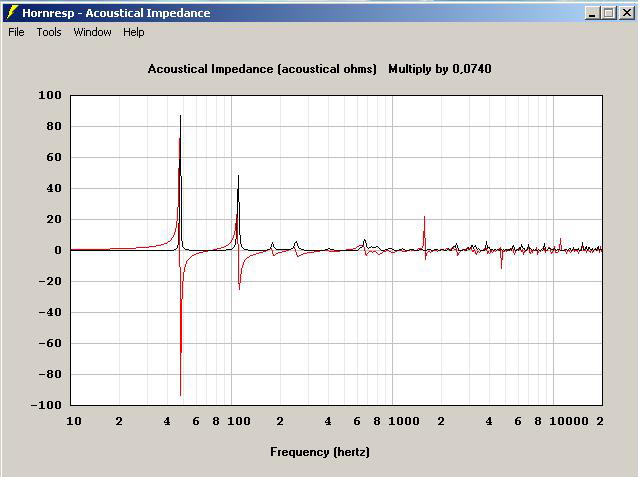Close the Acoustical Impedance window

coord(627,13)
